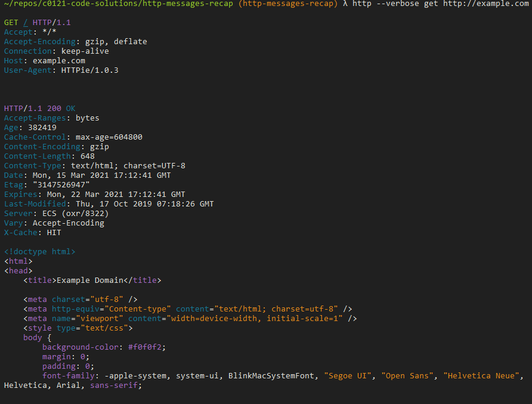Click the "(http-messages-recap)" branch label in the prompt
532x404 pixels.
click(288, 4)
